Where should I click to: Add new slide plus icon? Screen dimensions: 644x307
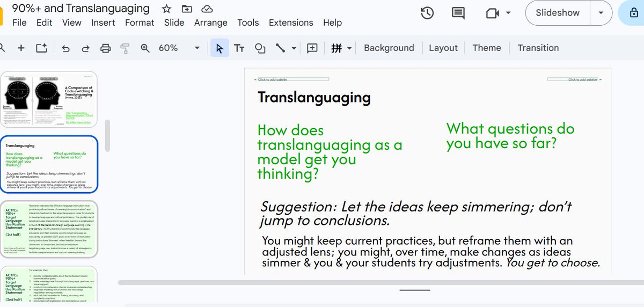point(21,48)
